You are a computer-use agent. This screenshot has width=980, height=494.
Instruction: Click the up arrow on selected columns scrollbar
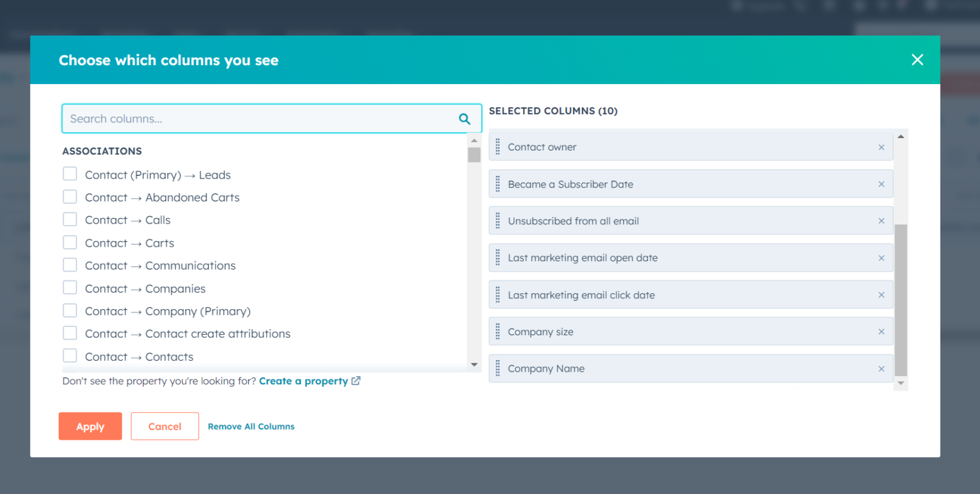click(901, 135)
